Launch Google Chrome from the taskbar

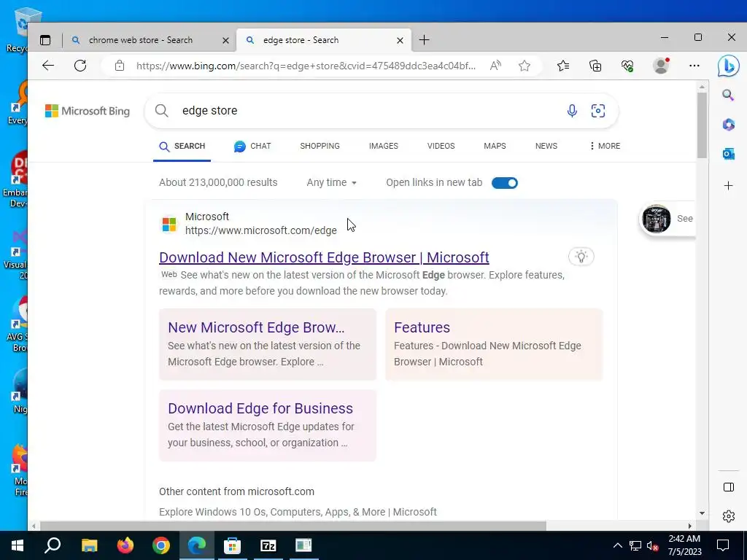pyautogui.click(x=161, y=545)
